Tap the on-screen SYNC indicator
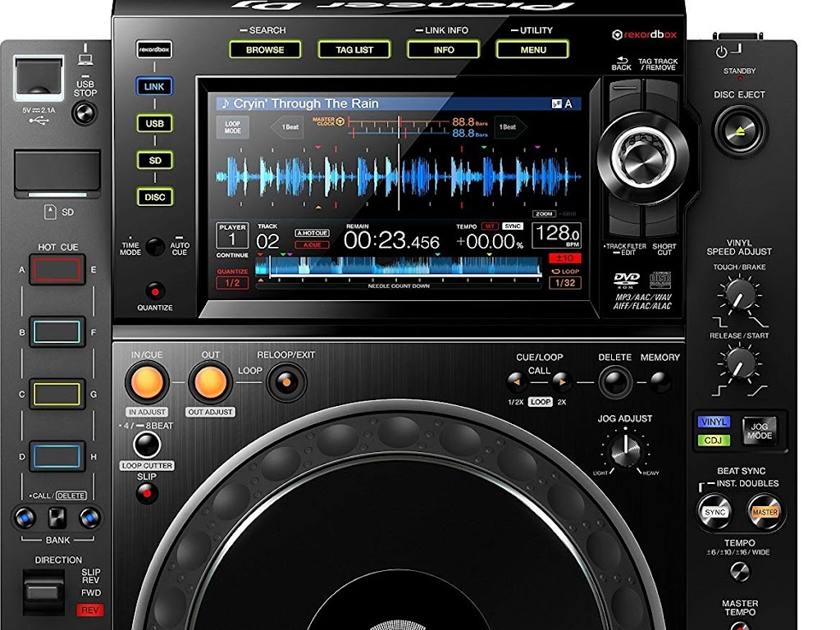Image resolution: width=840 pixels, height=630 pixels. click(513, 226)
